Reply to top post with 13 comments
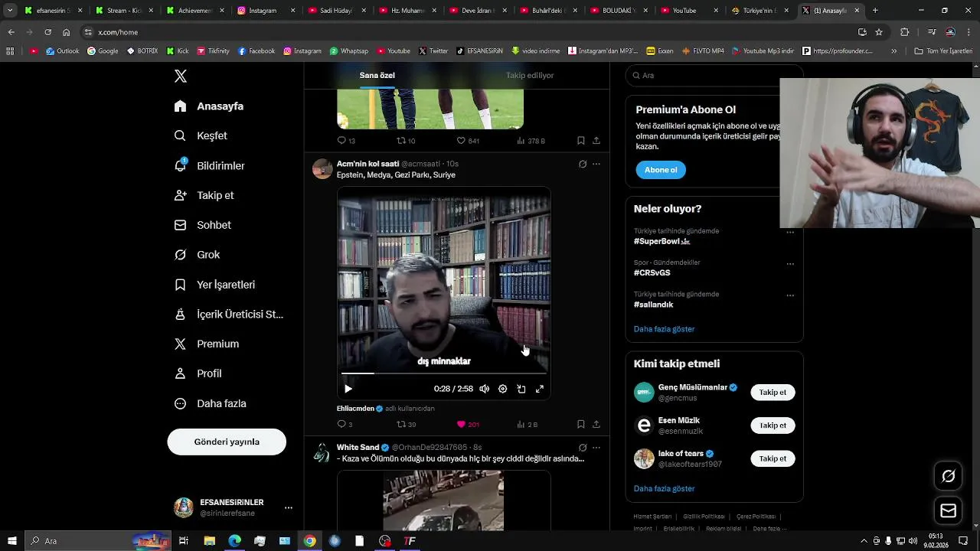 point(346,141)
